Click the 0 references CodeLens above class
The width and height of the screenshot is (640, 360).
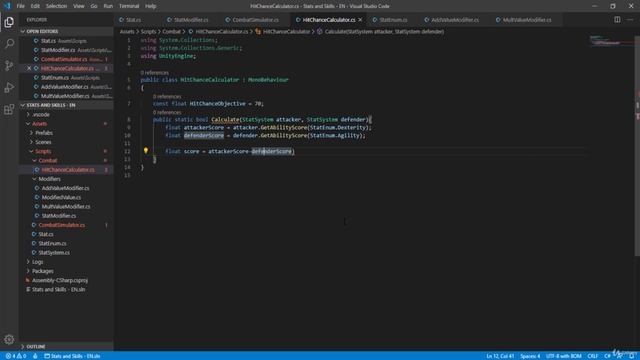[x=154, y=73]
